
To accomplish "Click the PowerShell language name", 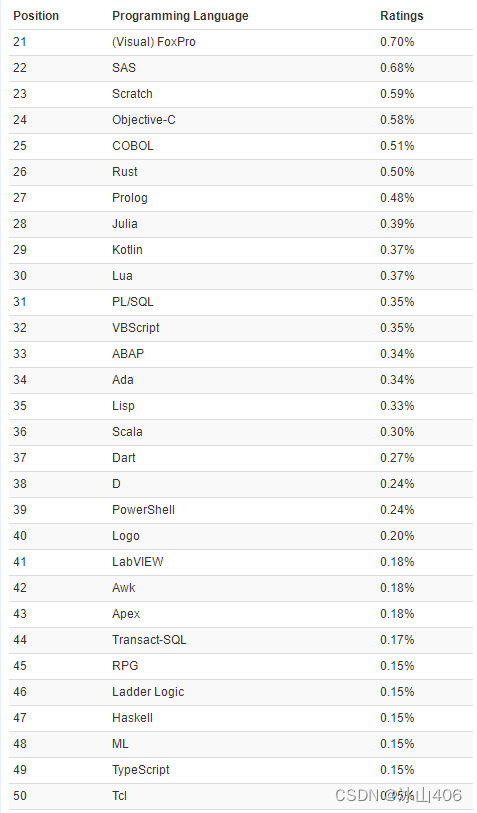I will (144, 510).
